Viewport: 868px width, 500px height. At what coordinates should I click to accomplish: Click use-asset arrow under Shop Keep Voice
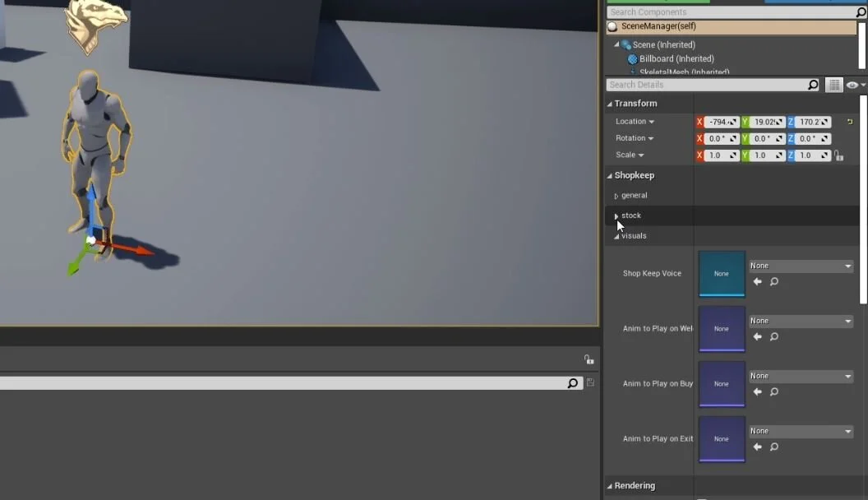[x=757, y=281]
